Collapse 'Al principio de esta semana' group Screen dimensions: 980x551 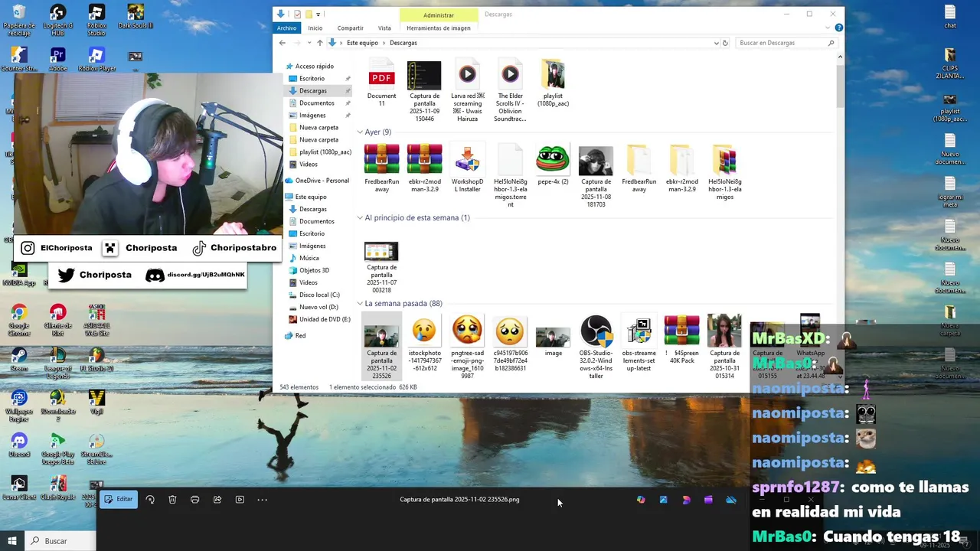pos(360,218)
